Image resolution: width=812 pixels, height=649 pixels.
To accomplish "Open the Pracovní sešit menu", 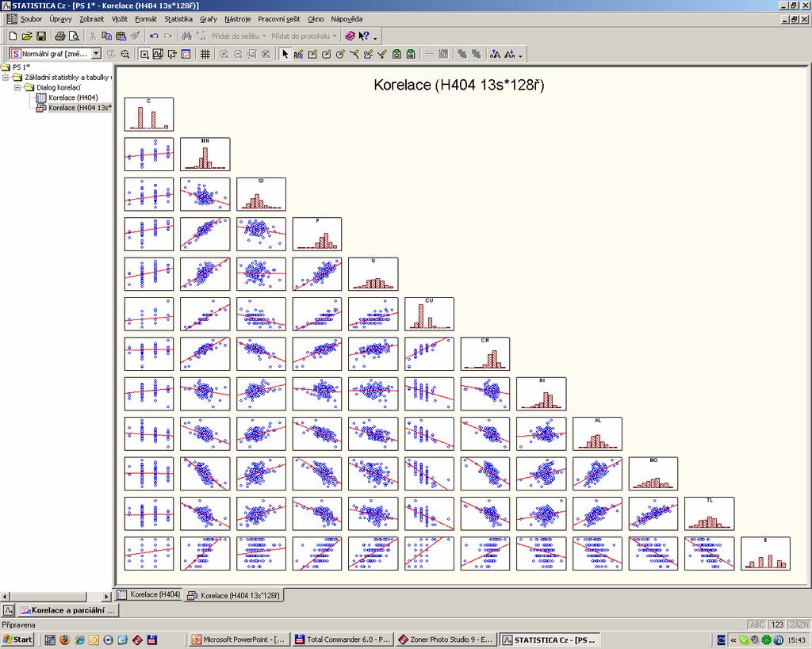I will 278,19.
